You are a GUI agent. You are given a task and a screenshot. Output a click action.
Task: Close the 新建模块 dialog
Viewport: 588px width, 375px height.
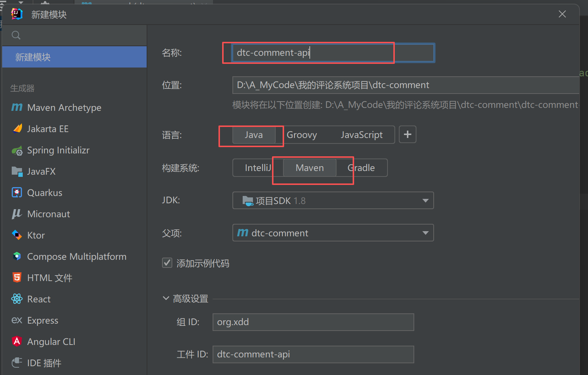(562, 14)
